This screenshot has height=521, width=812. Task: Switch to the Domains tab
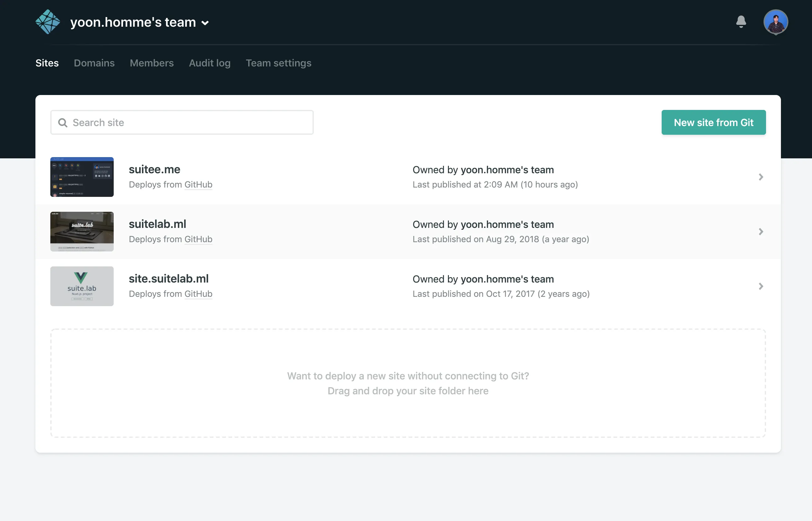click(x=94, y=63)
